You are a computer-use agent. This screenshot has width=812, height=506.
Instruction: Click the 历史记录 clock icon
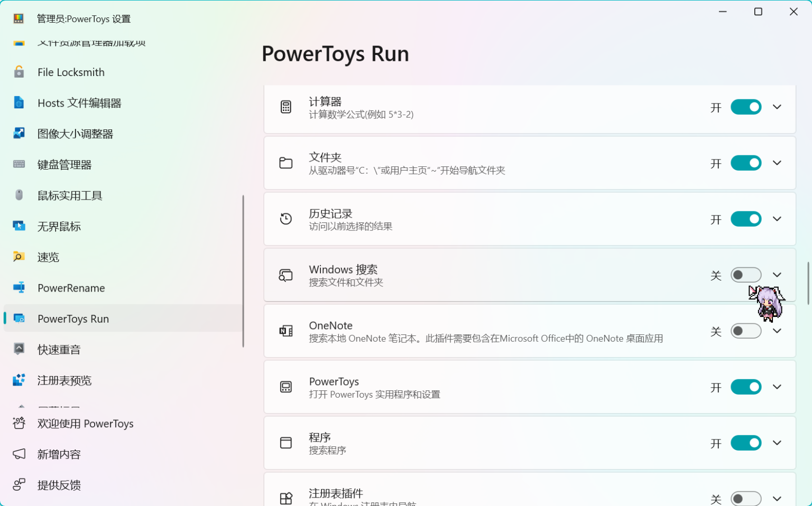click(286, 218)
